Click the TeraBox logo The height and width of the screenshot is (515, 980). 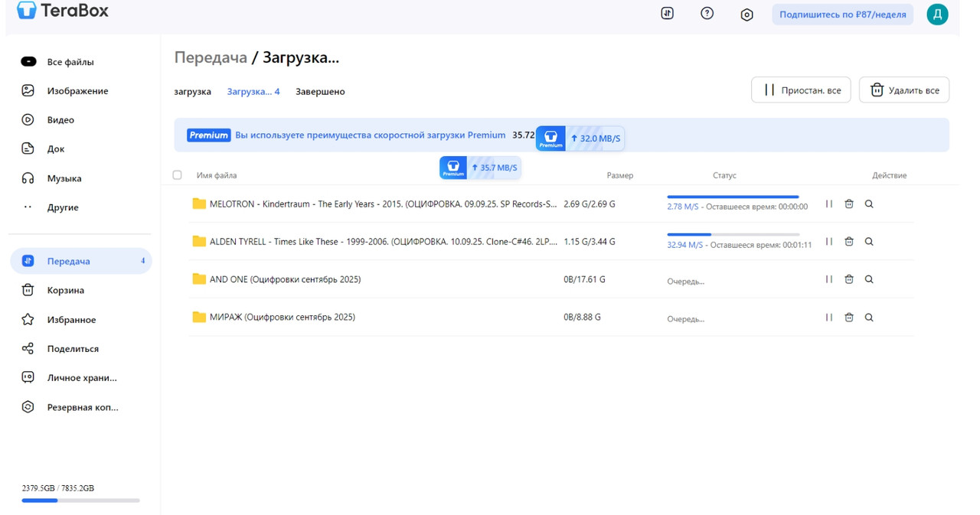click(x=63, y=11)
